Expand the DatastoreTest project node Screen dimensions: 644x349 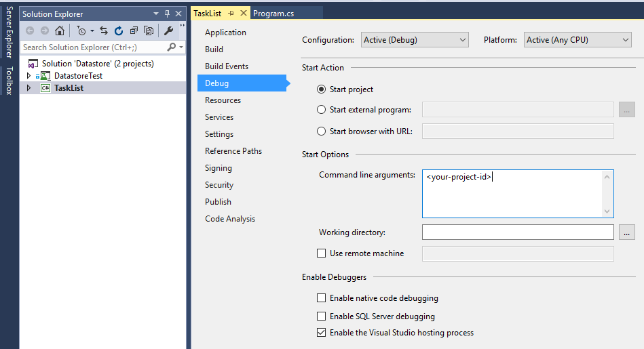pos(29,76)
